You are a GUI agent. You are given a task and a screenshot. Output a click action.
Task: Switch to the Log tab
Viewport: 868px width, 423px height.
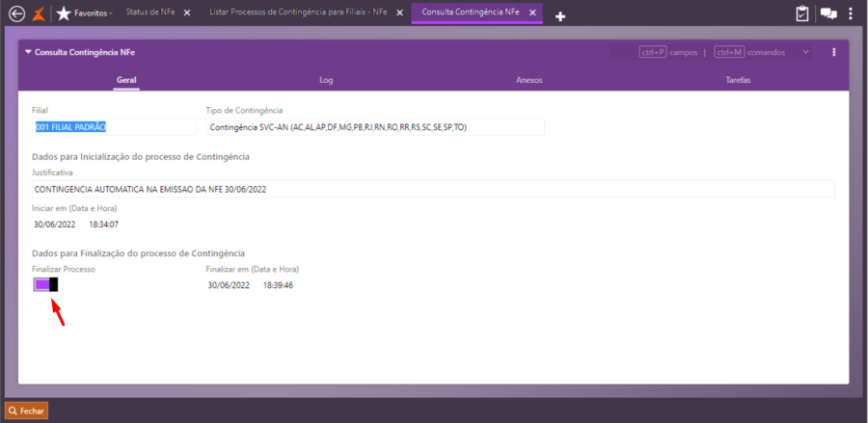tap(326, 80)
